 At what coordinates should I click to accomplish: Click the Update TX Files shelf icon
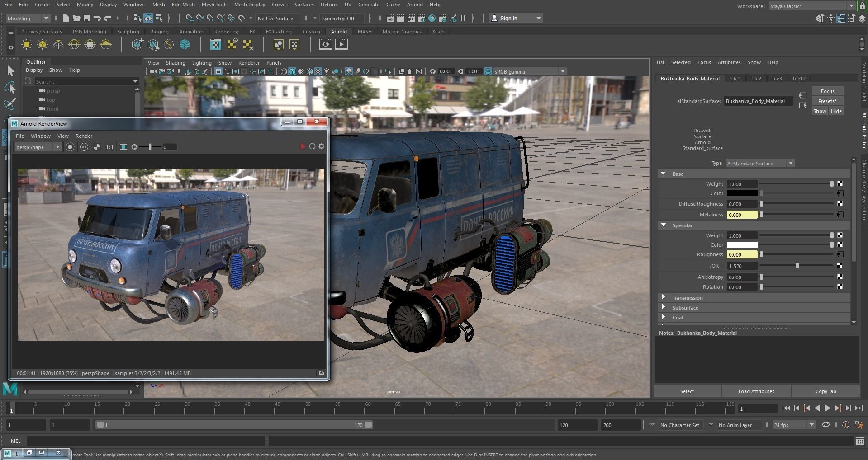tap(232, 44)
